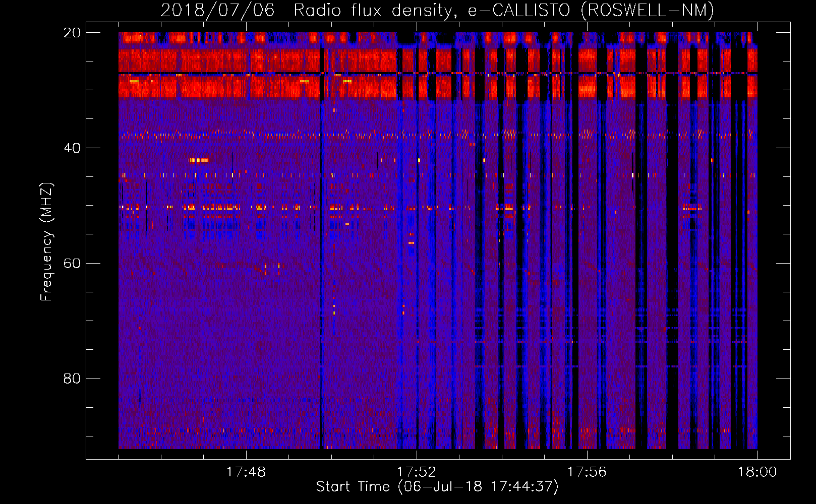Click the 17:56 time axis label
The image size is (816, 504).
click(587, 472)
